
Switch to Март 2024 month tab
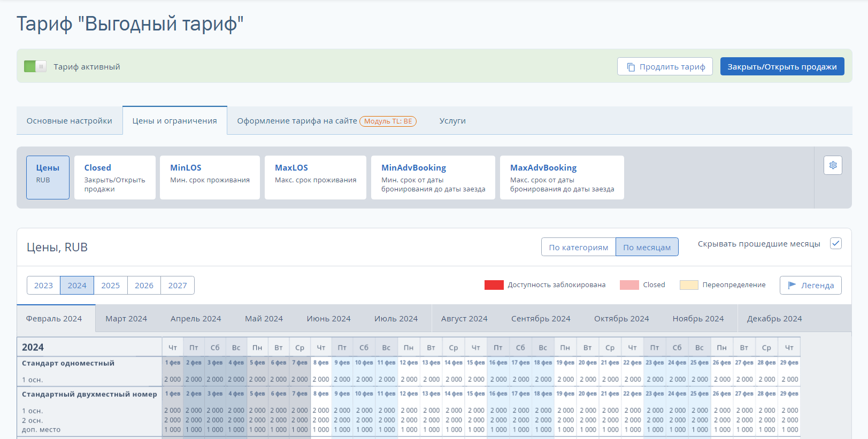[x=126, y=319]
